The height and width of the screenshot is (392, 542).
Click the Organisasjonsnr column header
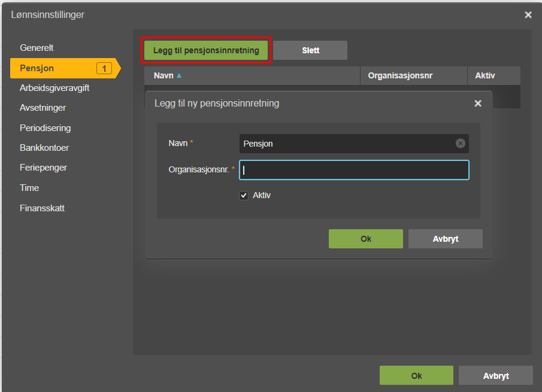coord(414,75)
